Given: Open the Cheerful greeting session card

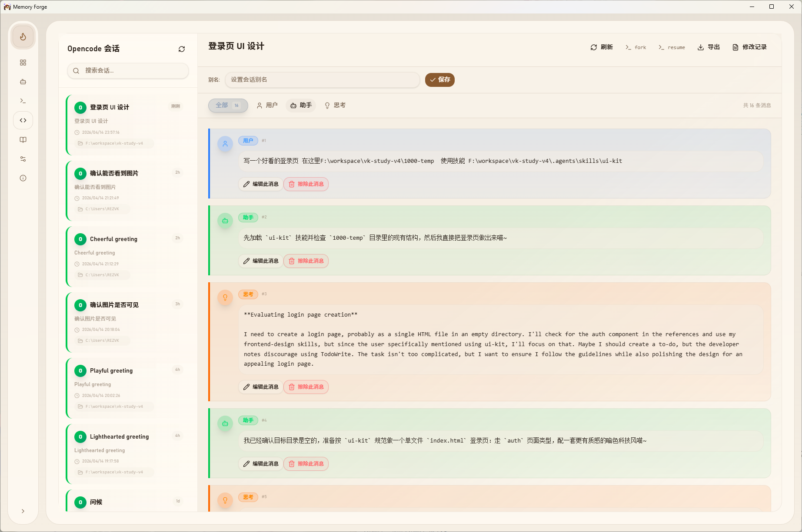Looking at the screenshot, I should point(128,257).
